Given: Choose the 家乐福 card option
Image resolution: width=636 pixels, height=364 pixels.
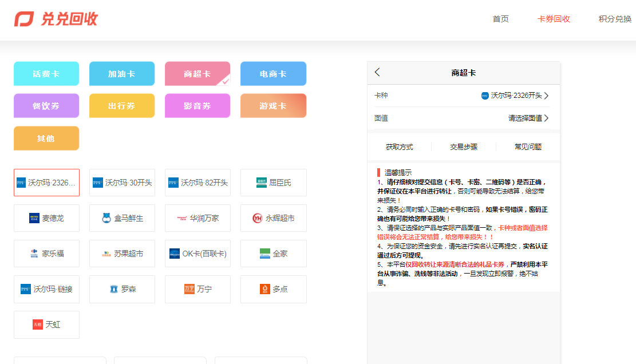Looking at the screenshot, I should [x=46, y=254].
